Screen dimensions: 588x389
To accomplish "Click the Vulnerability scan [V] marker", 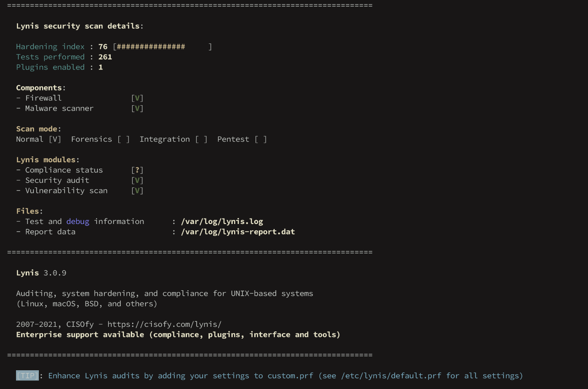I will click(137, 191).
